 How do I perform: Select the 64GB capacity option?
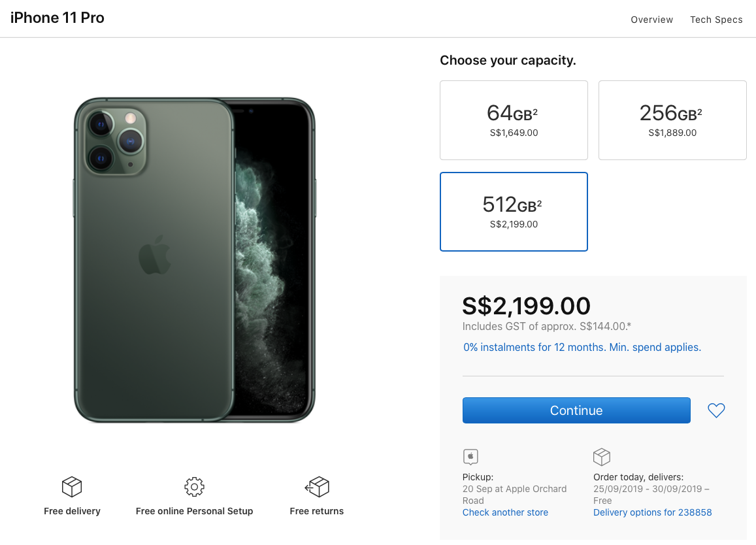pos(514,120)
